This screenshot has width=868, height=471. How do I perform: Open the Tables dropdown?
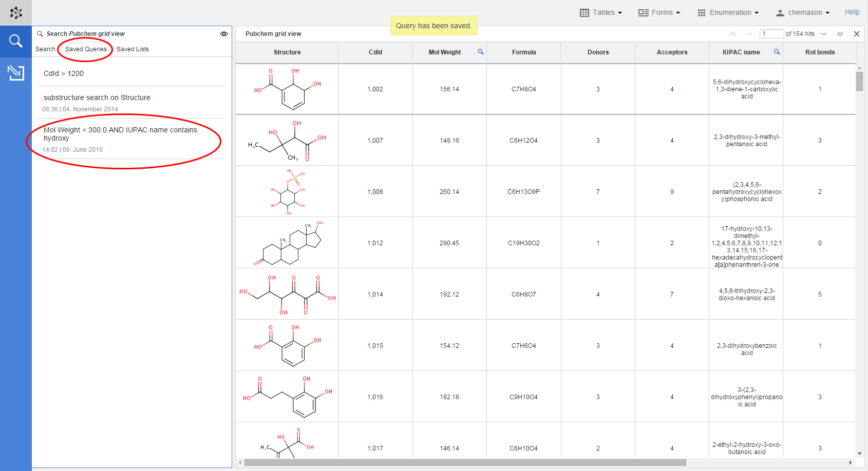tap(600, 12)
